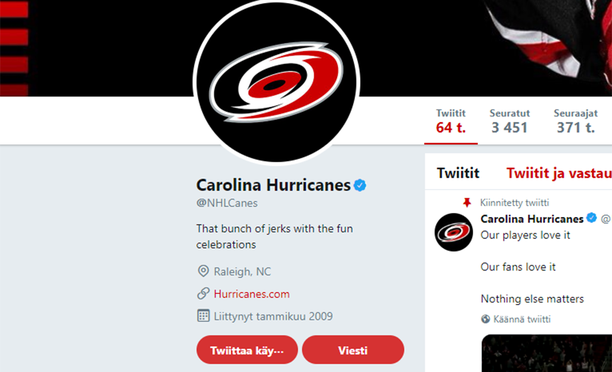The height and width of the screenshot is (372, 612).
Task: Switch to the Twiitit timeline tab
Action: (x=458, y=173)
